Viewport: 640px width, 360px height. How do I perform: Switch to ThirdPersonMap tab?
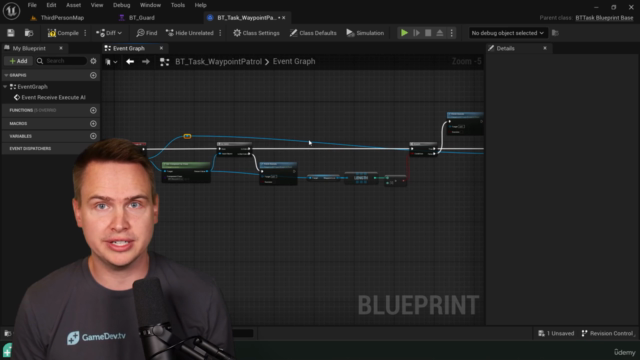point(58,18)
